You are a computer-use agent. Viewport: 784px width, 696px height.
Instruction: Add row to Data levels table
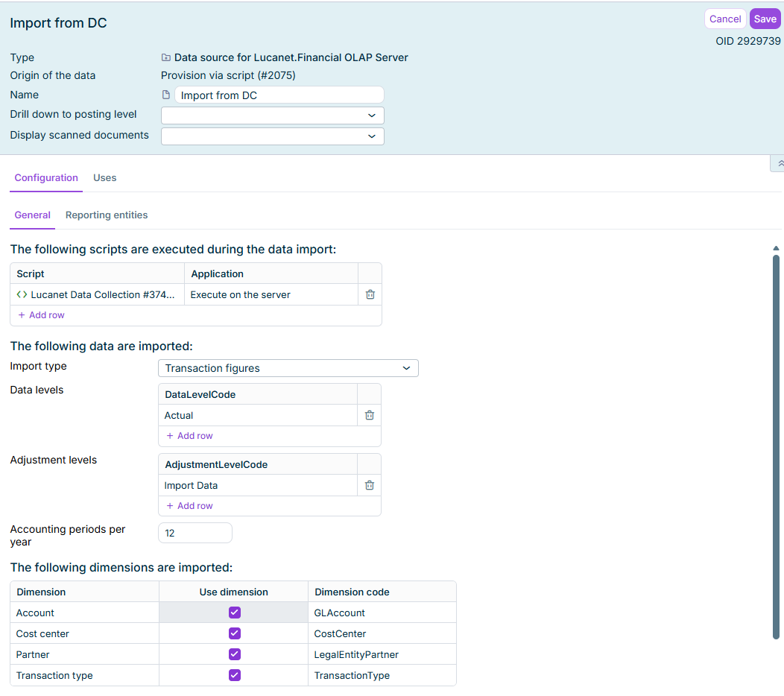[x=189, y=435]
